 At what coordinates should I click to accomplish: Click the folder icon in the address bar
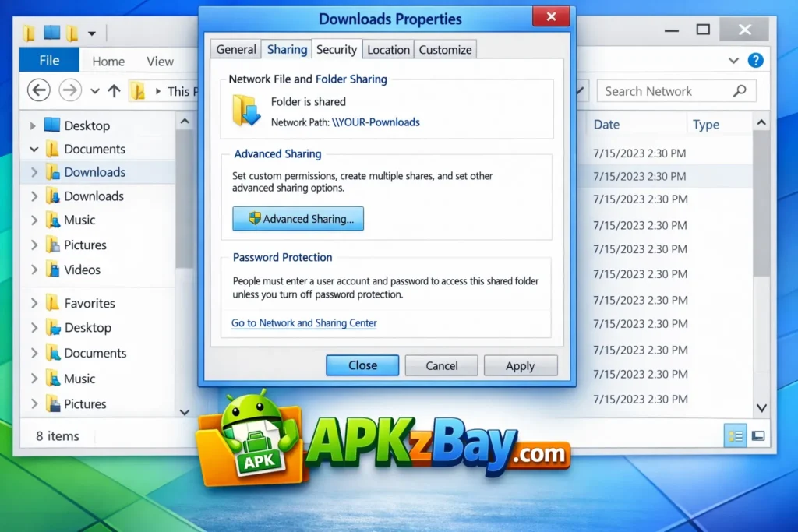(x=138, y=90)
